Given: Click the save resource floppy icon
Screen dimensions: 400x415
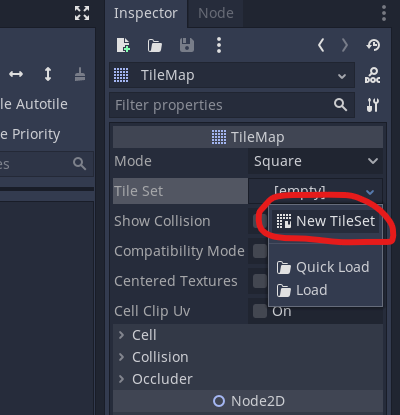Looking at the screenshot, I should click(x=187, y=45).
